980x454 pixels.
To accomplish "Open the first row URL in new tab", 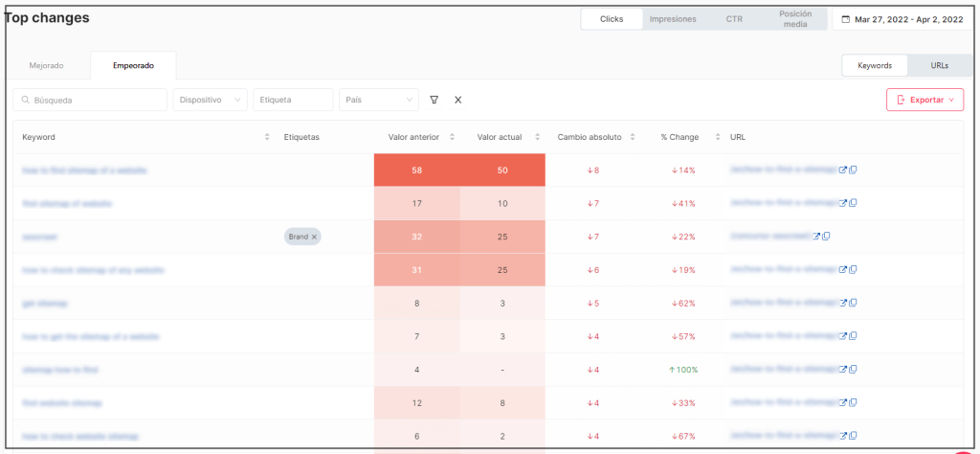I will tap(843, 170).
